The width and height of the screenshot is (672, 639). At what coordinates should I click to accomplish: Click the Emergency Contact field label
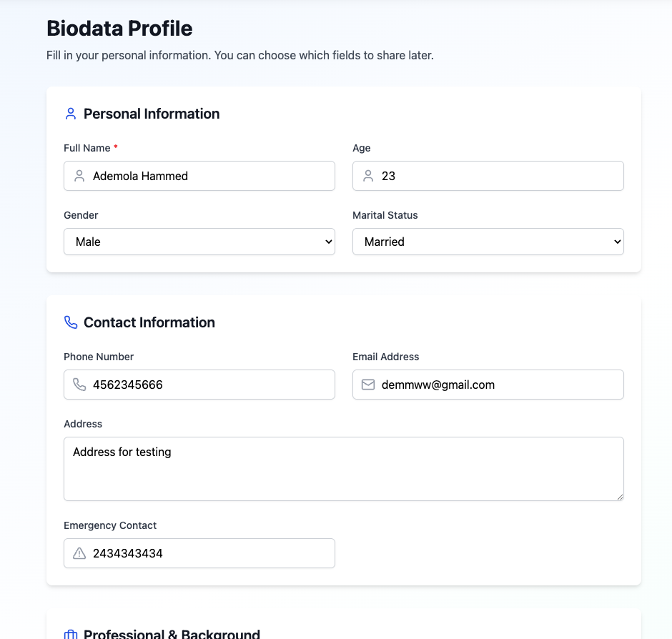(x=110, y=525)
